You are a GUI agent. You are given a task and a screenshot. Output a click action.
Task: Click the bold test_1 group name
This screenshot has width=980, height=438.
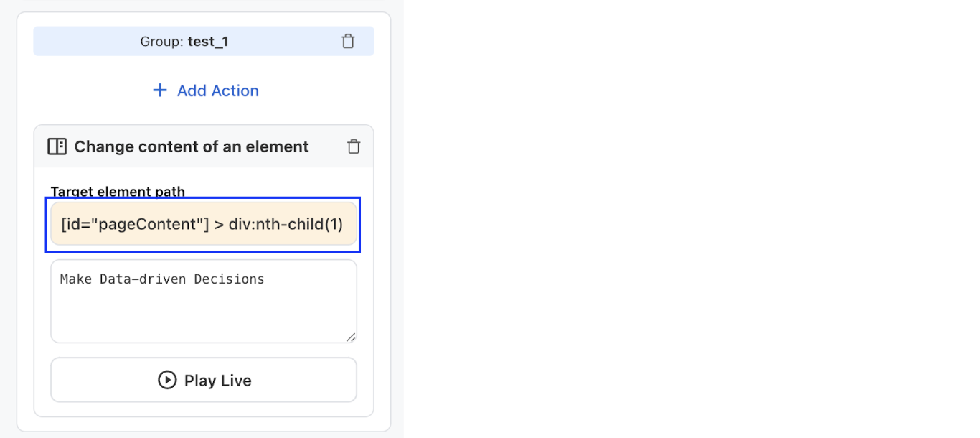coord(208,42)
